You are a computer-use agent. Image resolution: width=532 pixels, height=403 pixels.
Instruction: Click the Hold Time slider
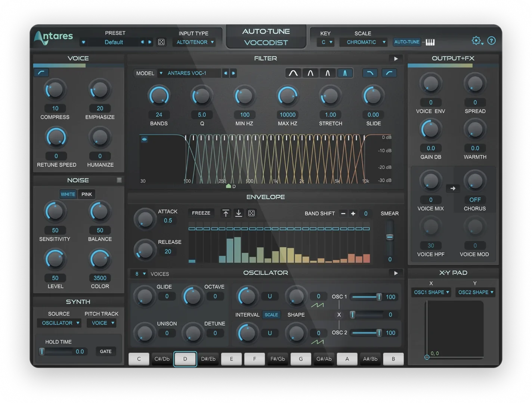(57, 352)
